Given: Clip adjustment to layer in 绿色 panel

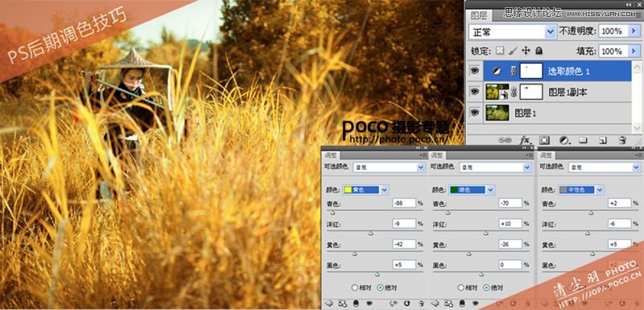Looking at the screenshot, I should (x=462, y=303).
